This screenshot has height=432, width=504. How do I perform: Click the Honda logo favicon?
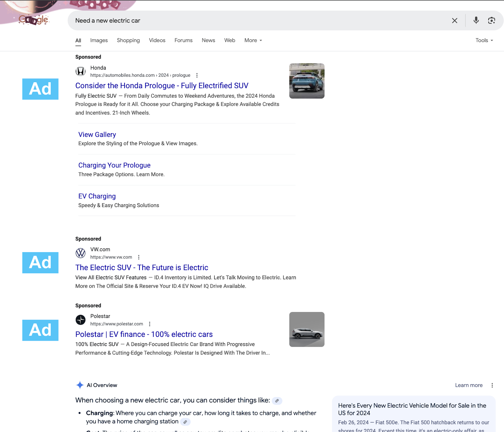tap(81, 71)
